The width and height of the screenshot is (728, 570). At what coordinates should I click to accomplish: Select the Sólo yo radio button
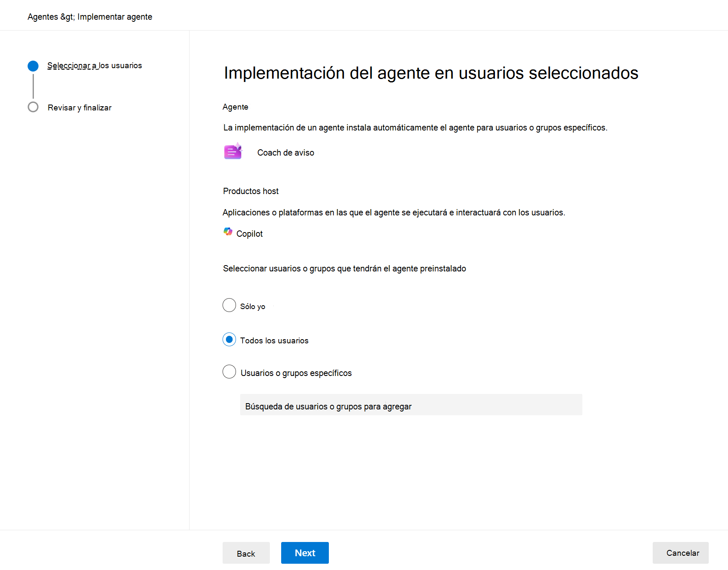coord(229,305)
